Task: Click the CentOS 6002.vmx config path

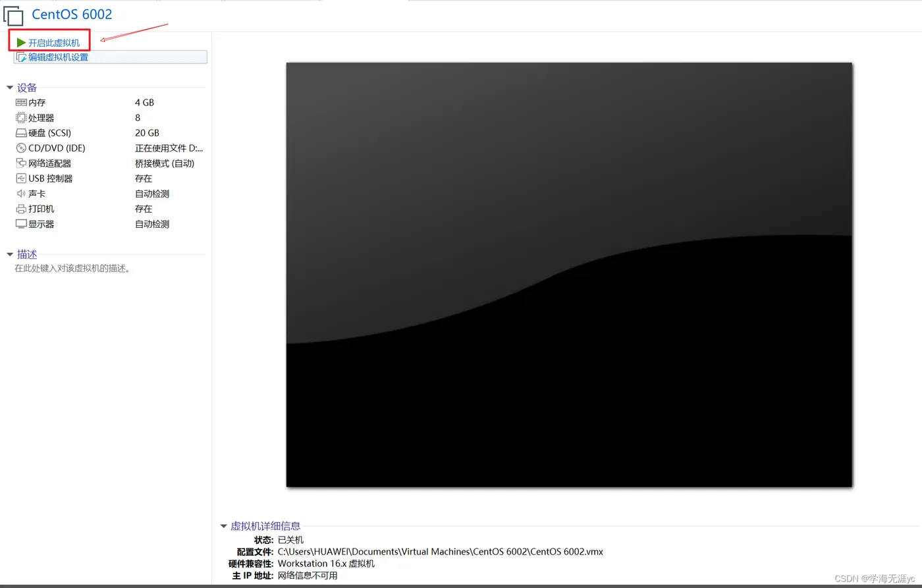Action: pos(440,552)
